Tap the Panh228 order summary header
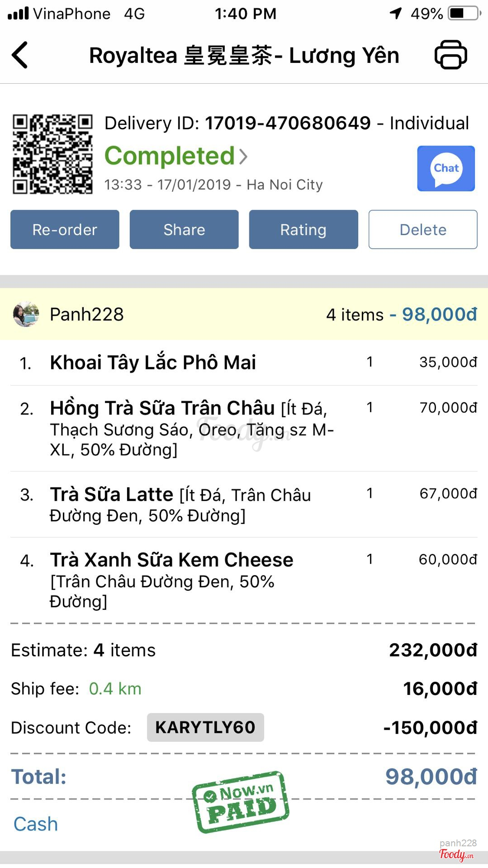488x868 pixels. click(x=244, y=314)
